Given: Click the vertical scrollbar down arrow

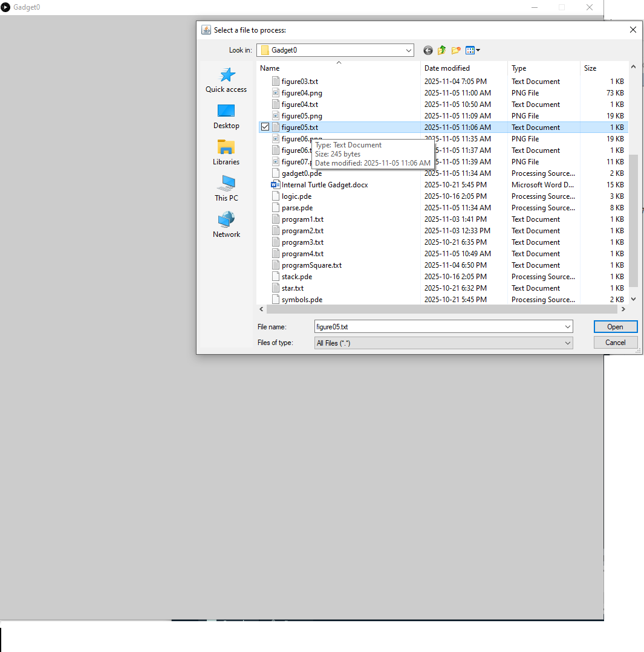Looking at the screenshot, I should (633, 299).
